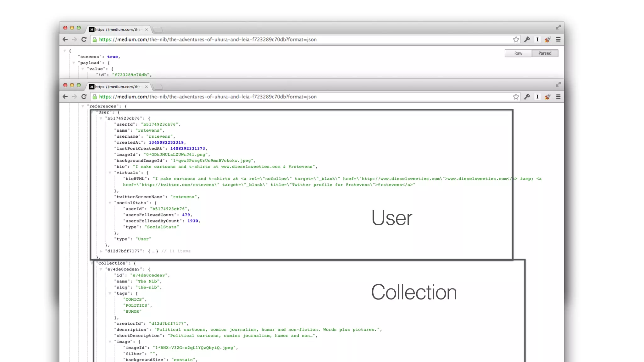Go forward in the front browser window
The image size is (644, 362).
tap(74, 96)
